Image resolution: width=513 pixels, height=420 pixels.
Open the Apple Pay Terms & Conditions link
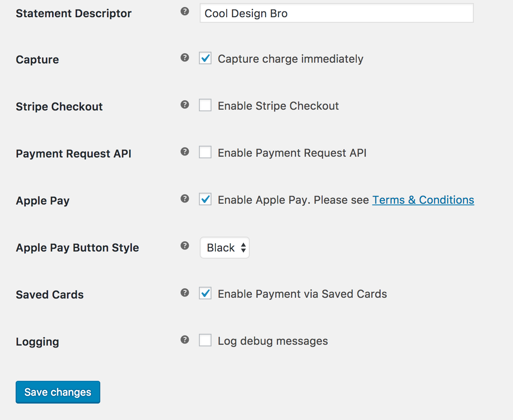(423, 200)
